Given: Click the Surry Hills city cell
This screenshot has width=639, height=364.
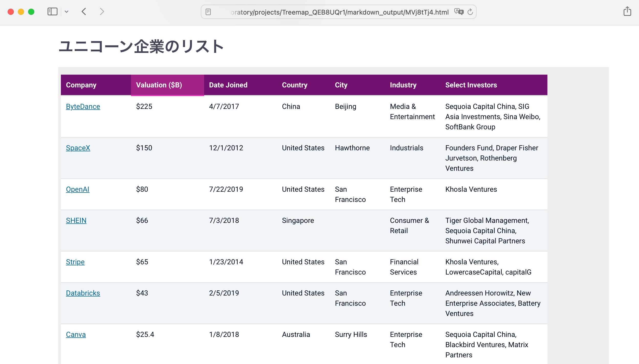Looking at the screenshot, I should [357, 344].
